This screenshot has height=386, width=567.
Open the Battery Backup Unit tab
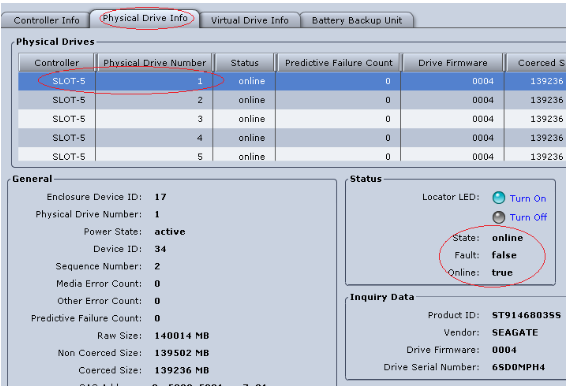(x=357, y=20)
